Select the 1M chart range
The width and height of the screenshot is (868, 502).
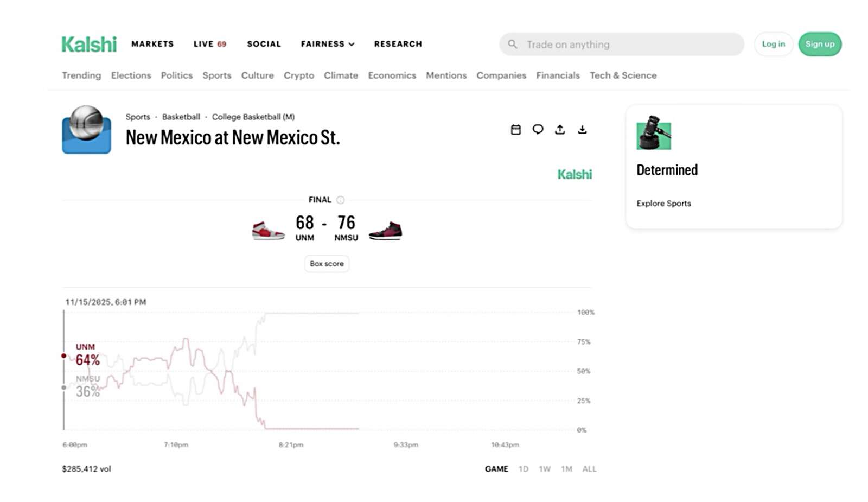click(566, 469)
